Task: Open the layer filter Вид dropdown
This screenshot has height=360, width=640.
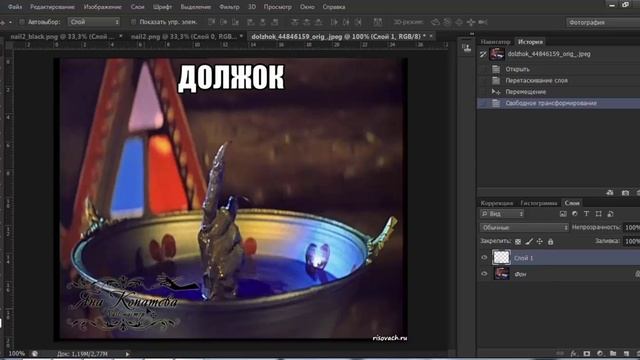Action: pos(502,214)
